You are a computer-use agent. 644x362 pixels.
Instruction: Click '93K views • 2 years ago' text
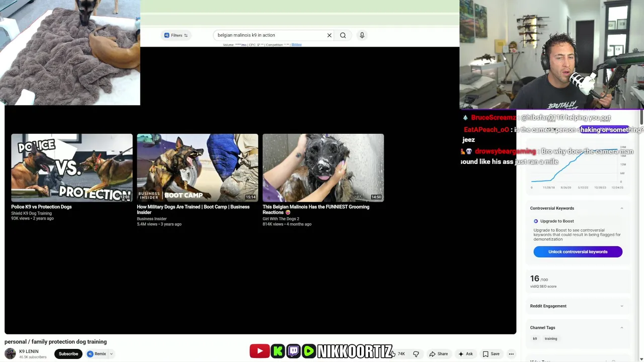[32, 219]
